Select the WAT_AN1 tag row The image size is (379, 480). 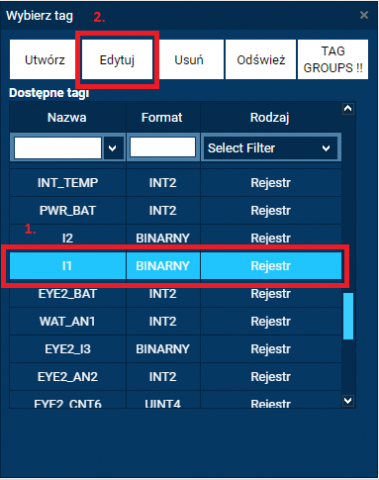[x=175, y=321]
